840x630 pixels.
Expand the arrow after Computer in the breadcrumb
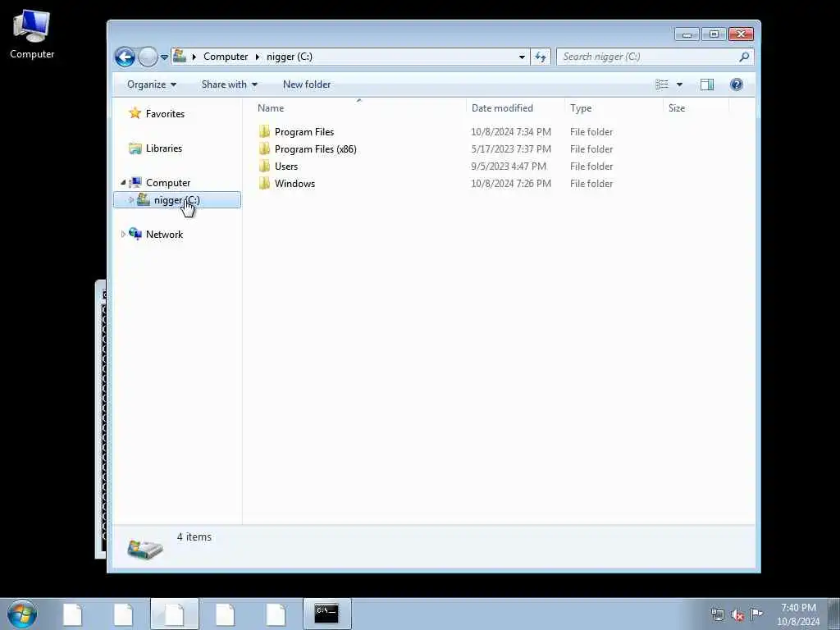[258, 57]
